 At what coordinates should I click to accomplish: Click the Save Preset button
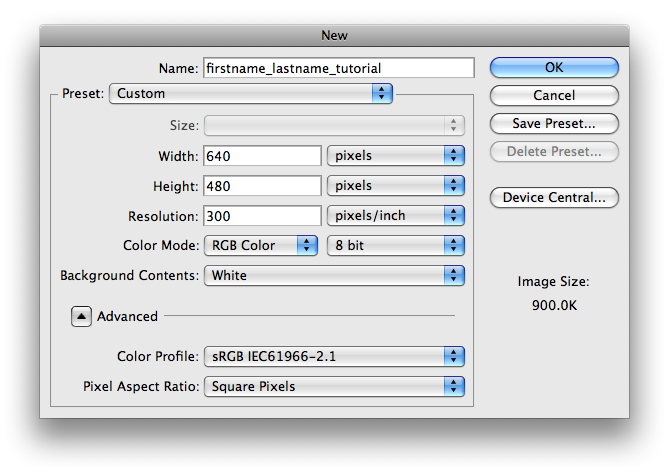pos(554,124)
